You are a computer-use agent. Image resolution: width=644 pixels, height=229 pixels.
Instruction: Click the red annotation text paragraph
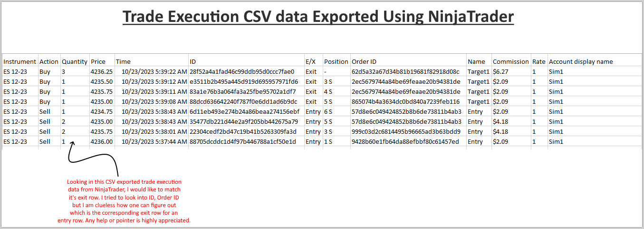click(124, 201)
